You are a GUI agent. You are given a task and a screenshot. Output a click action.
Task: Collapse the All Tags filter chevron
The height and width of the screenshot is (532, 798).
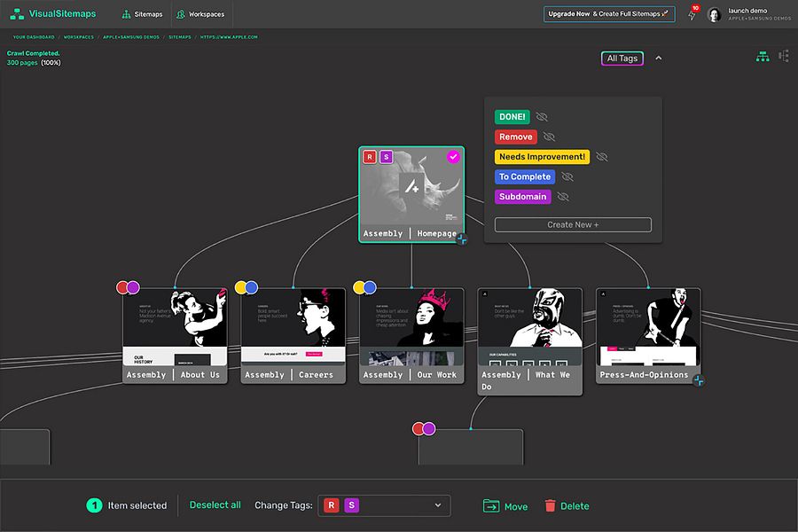coord(658,57)
